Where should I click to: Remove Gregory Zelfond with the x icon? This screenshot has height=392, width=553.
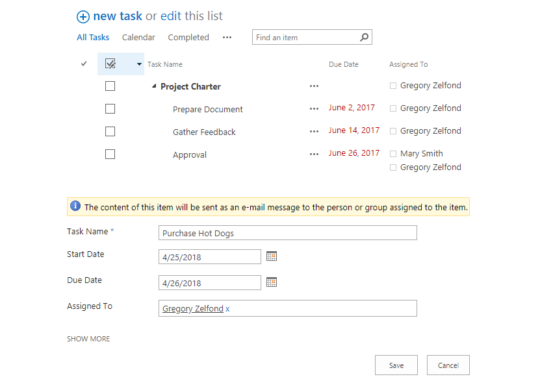pyautogui.click(x=227, y=309)
